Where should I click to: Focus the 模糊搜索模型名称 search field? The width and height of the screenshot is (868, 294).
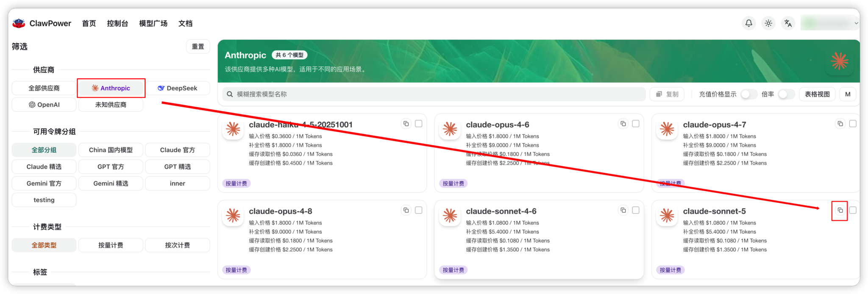[434, 94]
